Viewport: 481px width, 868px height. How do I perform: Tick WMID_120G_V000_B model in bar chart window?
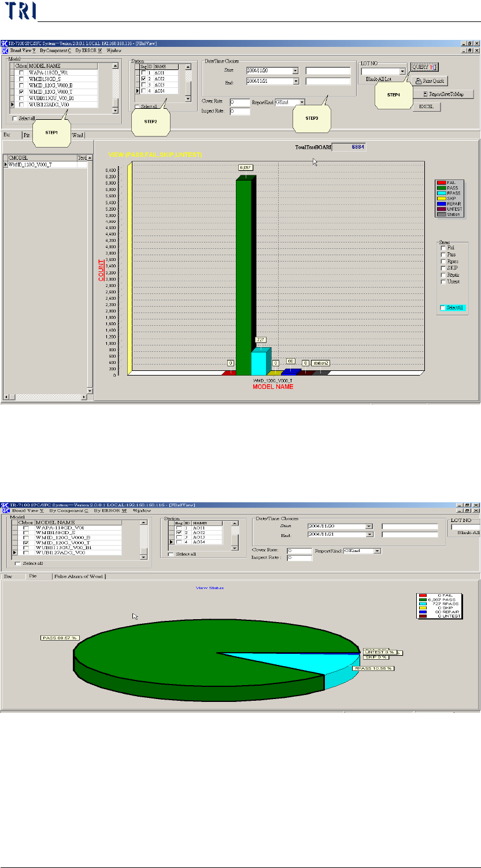(21, 85)
